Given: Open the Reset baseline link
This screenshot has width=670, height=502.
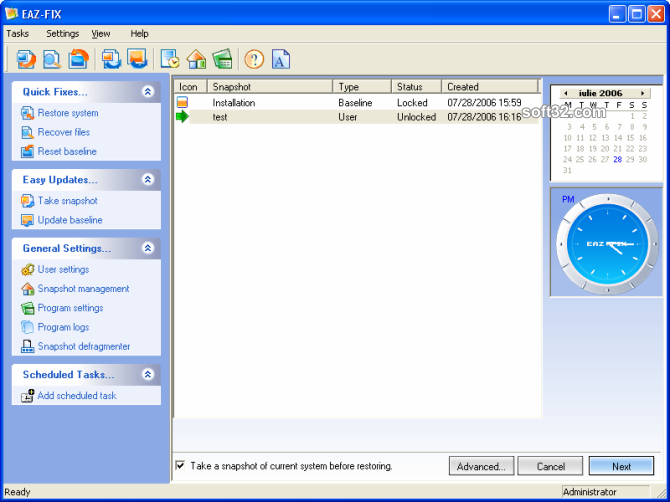Looking at the screenshot, I should 67,151.
